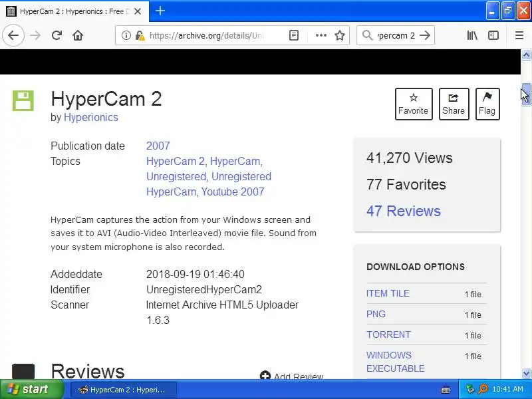
Task: Click the Add Review plus icon
Action: [265, 376]
